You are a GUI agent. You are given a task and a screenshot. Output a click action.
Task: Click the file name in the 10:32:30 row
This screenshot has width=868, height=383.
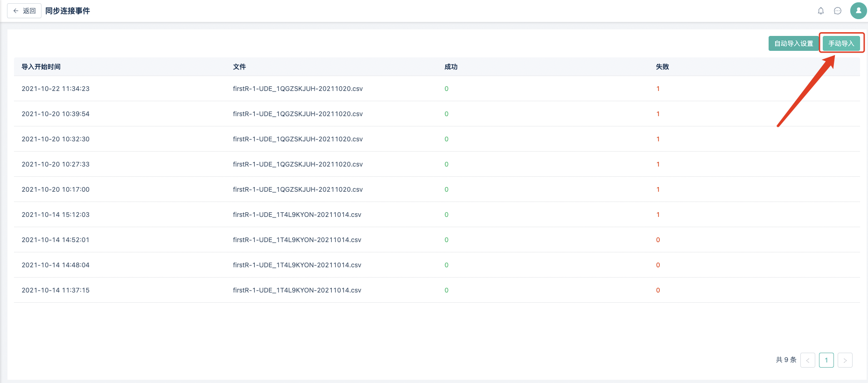point(298,139)
